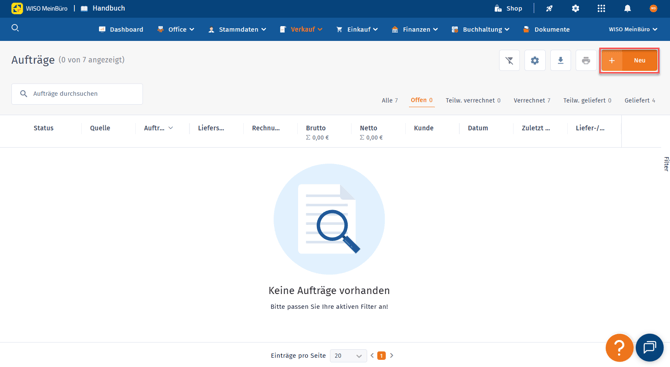Expand the Office menu

(176, 29)
